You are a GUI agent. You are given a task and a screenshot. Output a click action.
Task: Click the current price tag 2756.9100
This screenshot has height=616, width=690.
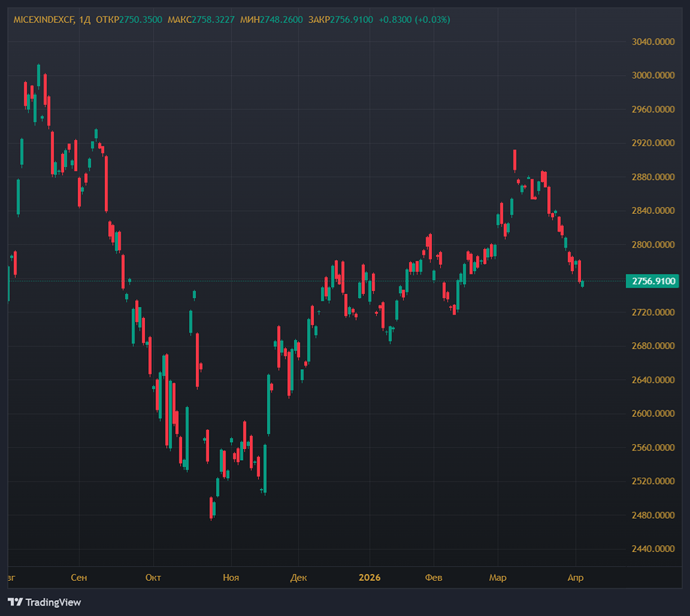[x=651, y=281]
